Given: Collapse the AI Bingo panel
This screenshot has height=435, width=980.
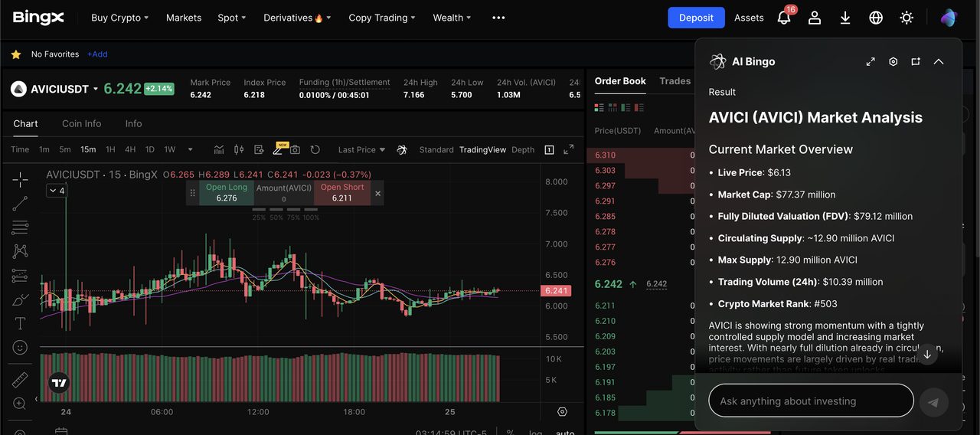Looking at the screenshot, I should (x=939, y=62).
